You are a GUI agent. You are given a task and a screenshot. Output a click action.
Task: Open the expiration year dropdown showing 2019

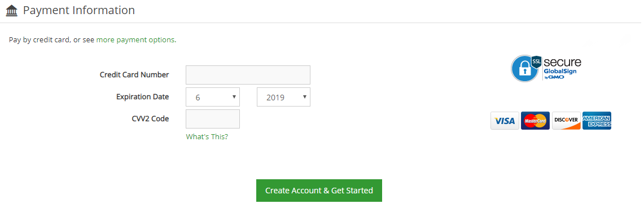[x=283, y=97]
